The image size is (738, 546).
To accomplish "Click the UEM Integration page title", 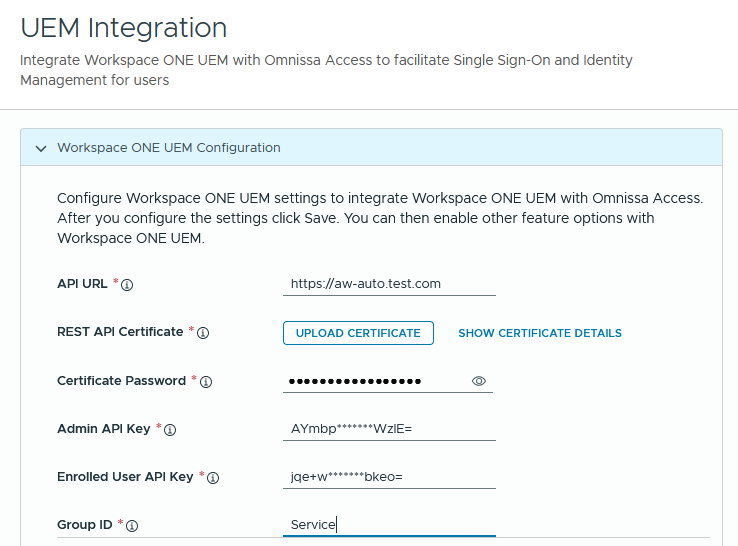I will [124, 27].
